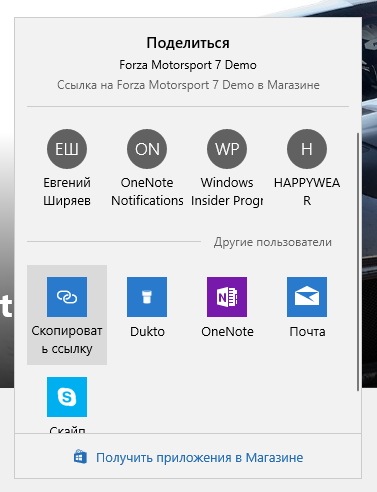Viewport: 377px width, 492px height.
Task: Click the Поделиться heading
Action: (188, 43)
